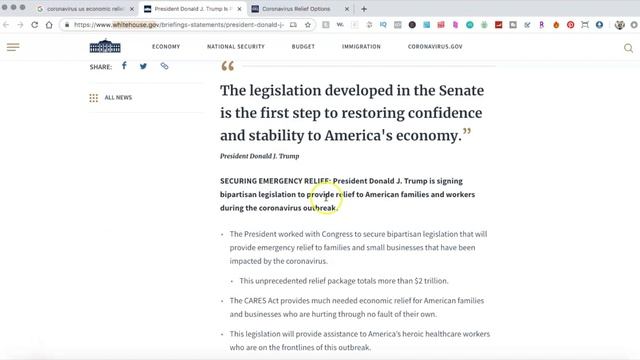Image resolution: width=640 pixels, height=360 pixels.
Task: Click the 'President Donald J. Trump' quote attribution
Action: coord(260,156)
